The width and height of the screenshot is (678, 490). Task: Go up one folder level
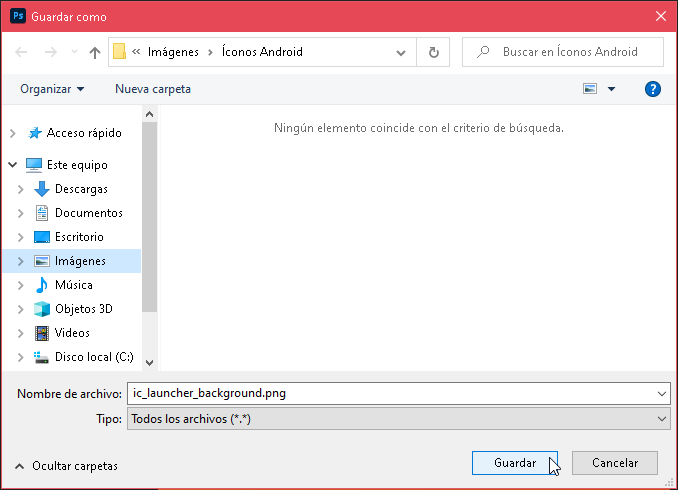tap(95, 52)
